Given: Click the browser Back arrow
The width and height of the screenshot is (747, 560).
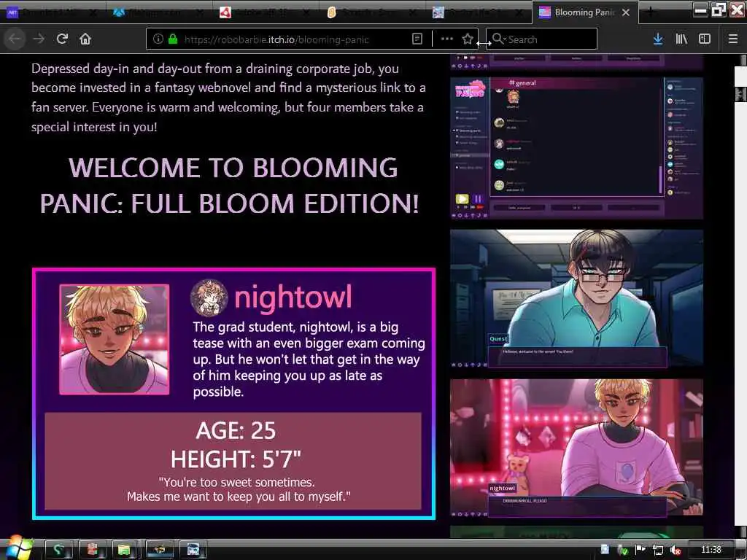Looking at the screenshot, I should pos(15,39).
